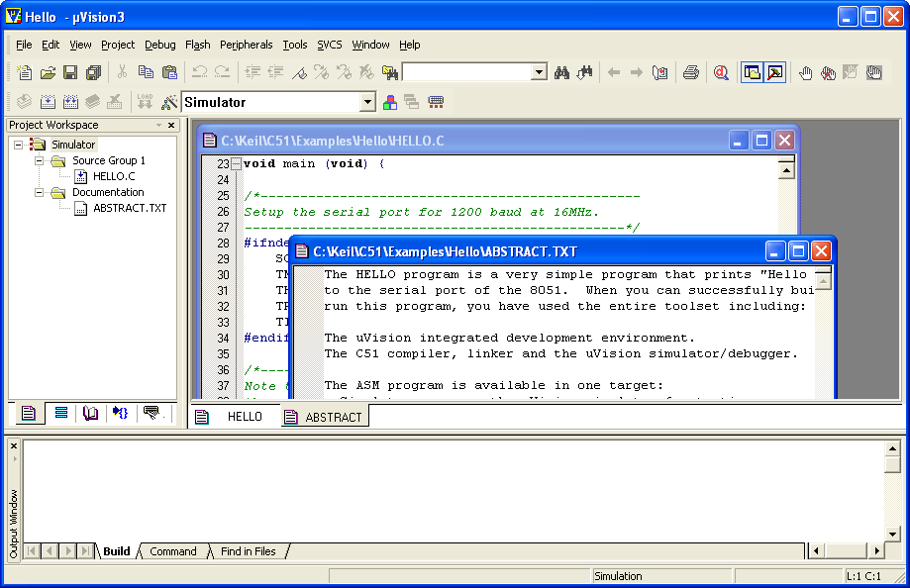Toggle the Project Window toolbar button
Viewport: 910px width, 588px height.
click(x=753, y=72)
